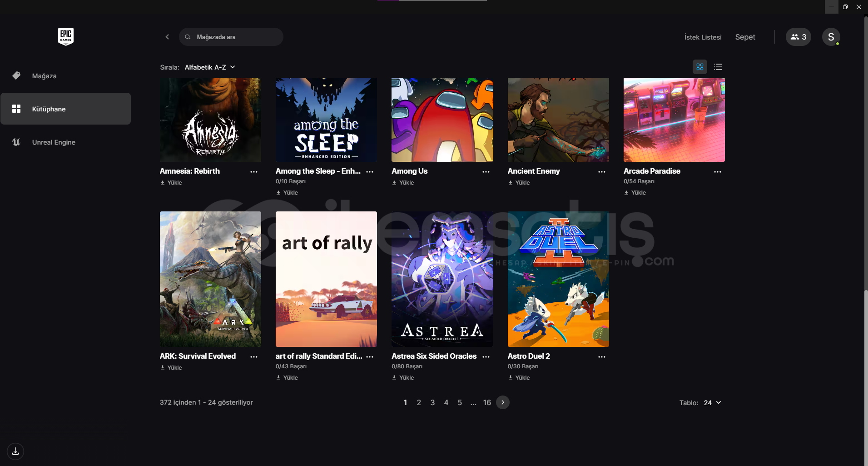Open more options for Amnesia: Rebirth
Screen dimensions: 868x466
[254, 172]
